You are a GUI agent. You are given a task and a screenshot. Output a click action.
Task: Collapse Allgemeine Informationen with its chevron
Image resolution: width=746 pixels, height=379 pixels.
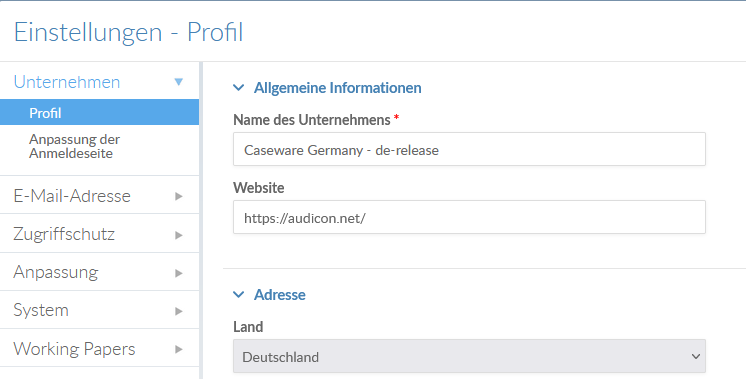[238, 88]
